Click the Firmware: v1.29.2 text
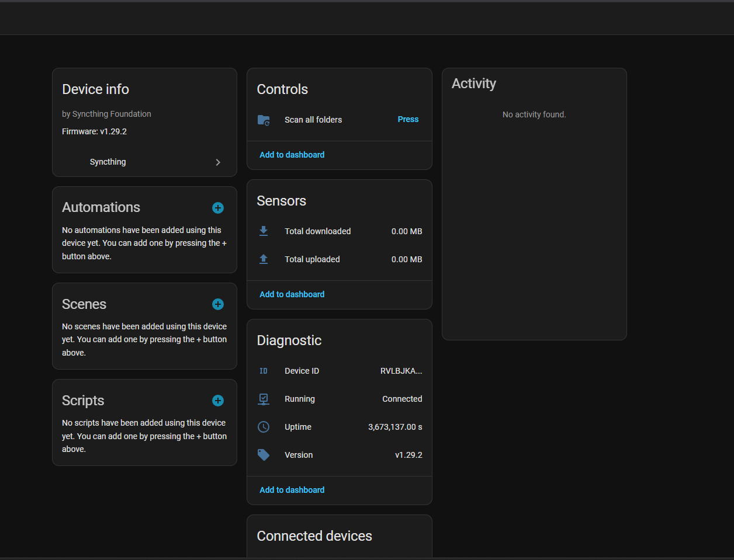This screenshot has width=734, height=560. tap(95, 131)
